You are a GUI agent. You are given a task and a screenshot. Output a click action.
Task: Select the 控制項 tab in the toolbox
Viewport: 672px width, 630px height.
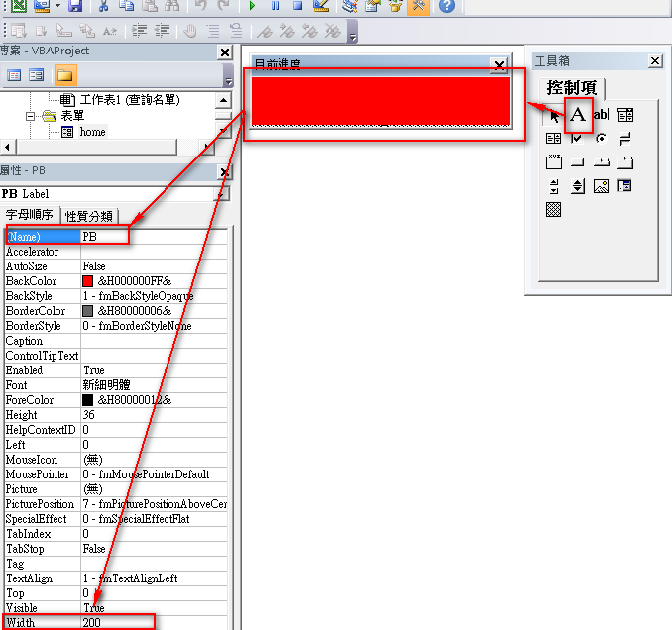click(572, 88)
